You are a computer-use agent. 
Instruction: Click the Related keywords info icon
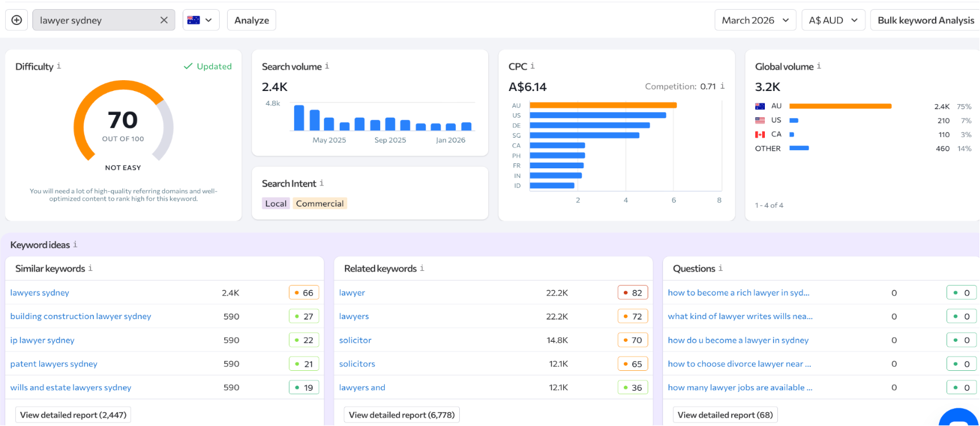click(422, 268)
